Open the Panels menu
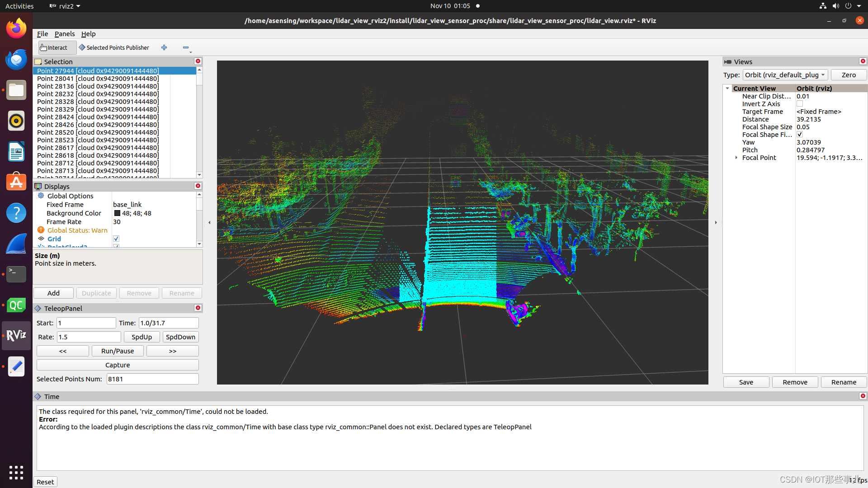This screenshot has width=868, height=488. click(x=65, y=34)
